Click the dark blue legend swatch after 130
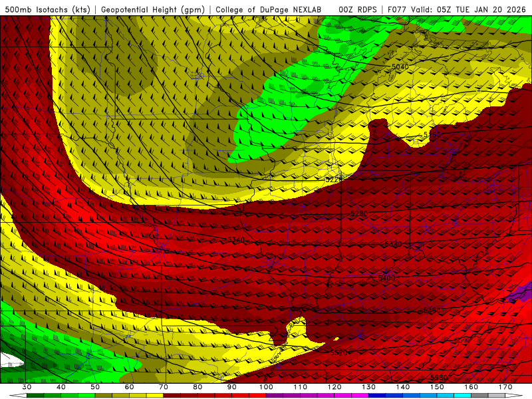Viewport: 532px width, 399px height. point(377,396)
